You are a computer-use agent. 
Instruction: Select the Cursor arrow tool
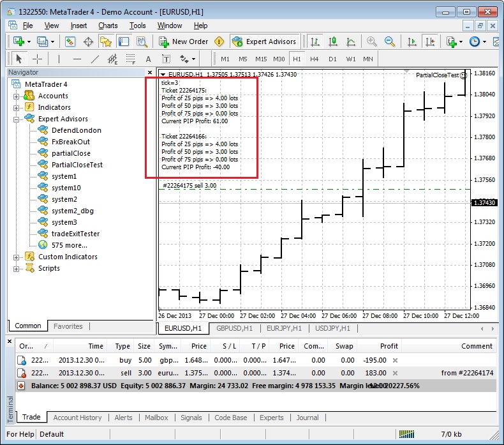19,59
